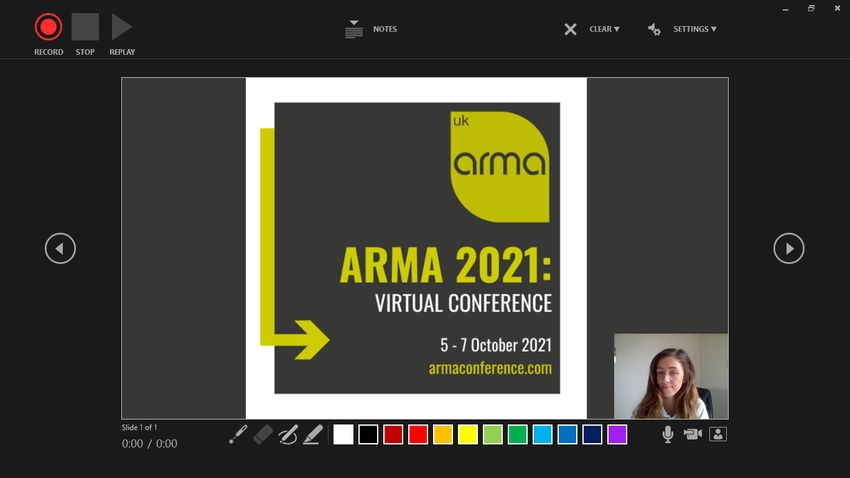Pick the orange ink color
Image resolution: width=850 pixels, height=478 pixels.
pyautogui.click(x=443, y=435)
